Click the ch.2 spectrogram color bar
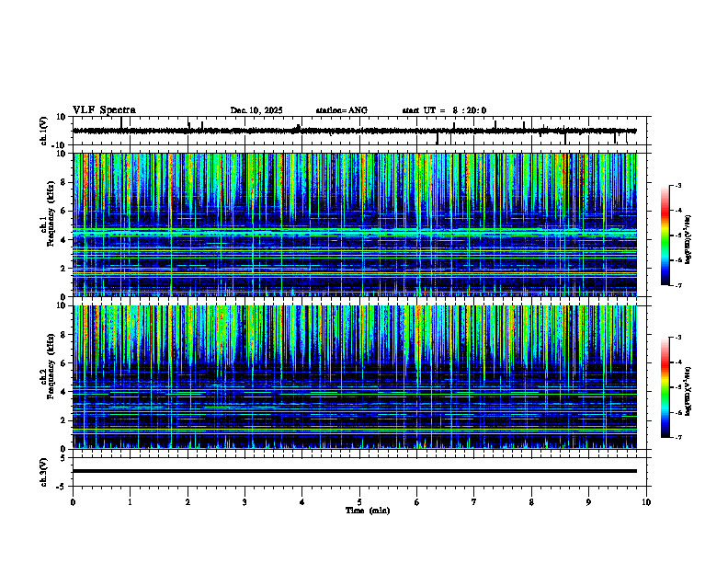 [665, 387]
